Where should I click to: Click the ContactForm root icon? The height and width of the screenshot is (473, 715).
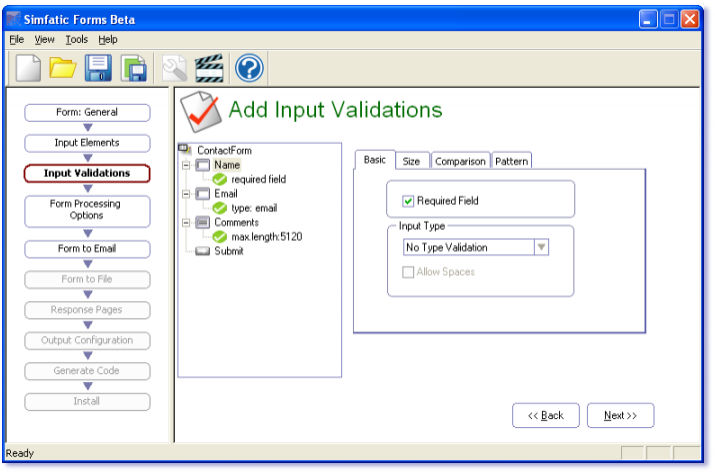(185, 149)
